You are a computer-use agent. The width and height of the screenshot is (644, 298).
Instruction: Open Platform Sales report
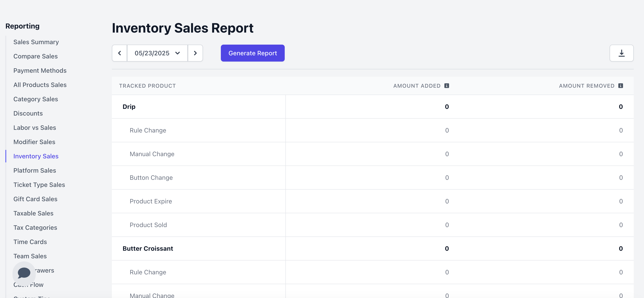coord(34,170)
